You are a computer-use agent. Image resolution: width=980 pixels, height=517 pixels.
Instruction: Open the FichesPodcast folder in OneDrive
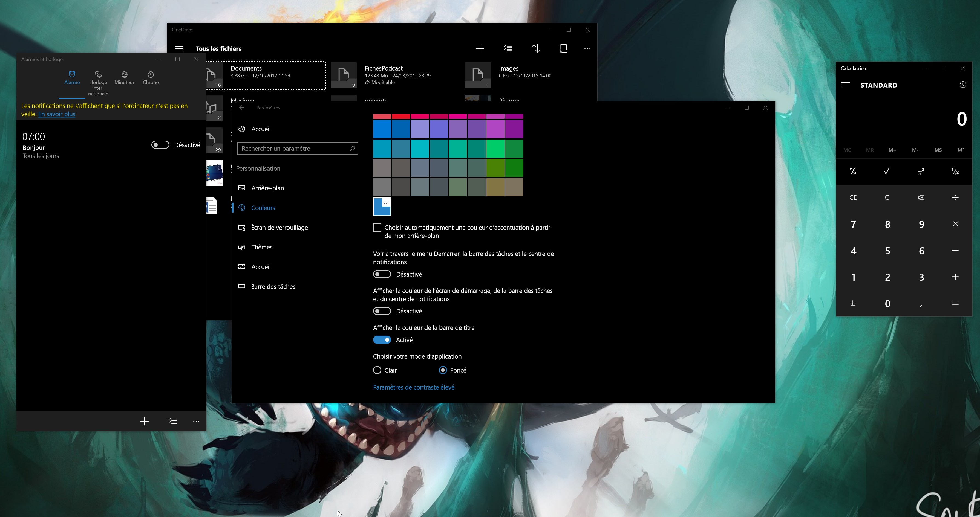[394, 75]
